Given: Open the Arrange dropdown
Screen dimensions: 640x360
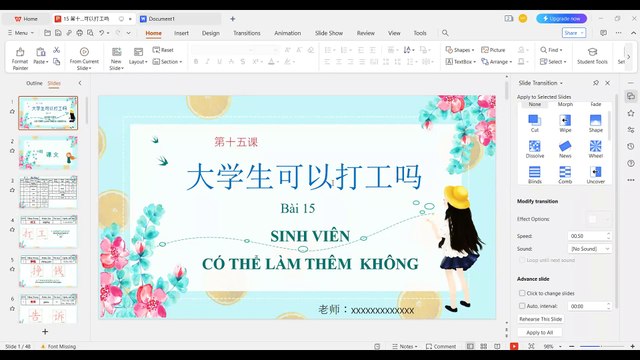Looking at the screenshot, I should coord(497,62).
